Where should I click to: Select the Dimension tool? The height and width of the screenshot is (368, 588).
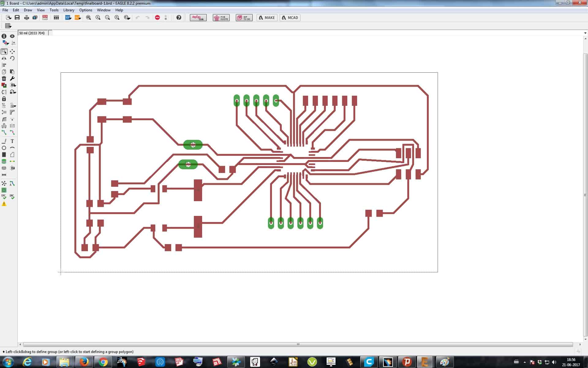click(4, 175)
